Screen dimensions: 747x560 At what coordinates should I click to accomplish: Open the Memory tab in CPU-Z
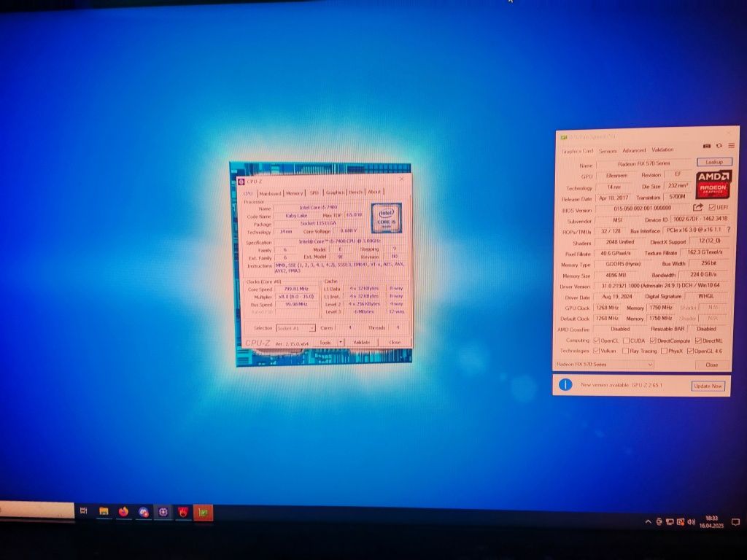pyautogui.click(x=295, y=192)
